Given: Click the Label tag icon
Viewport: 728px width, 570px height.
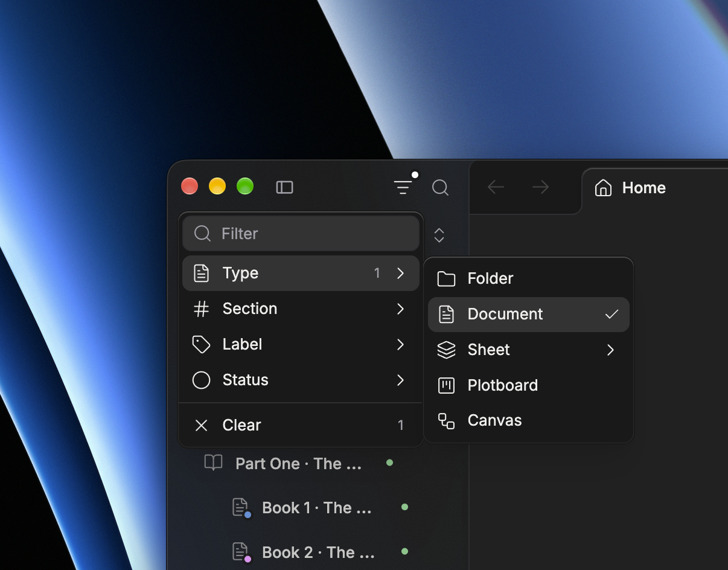Looking at the screenshot, I should pyautogui.click(x=201, y=344).
